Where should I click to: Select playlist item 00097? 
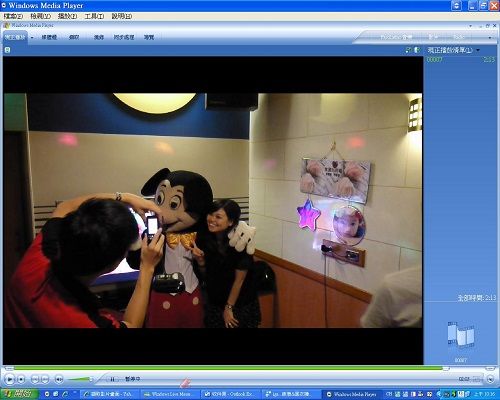(461, 60)
